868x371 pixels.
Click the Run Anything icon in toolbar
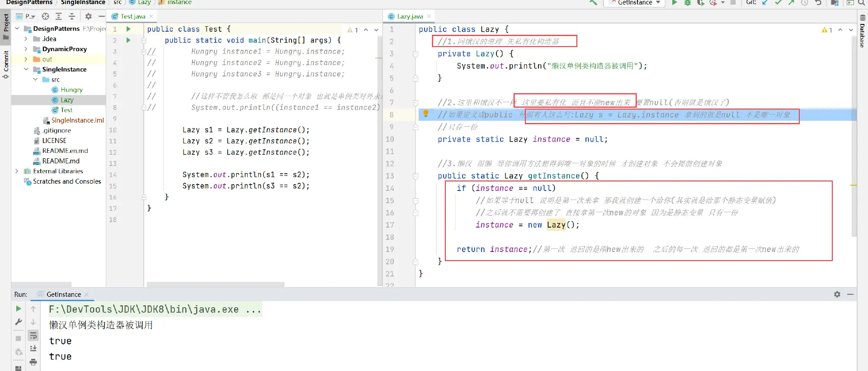click(850, 3)
